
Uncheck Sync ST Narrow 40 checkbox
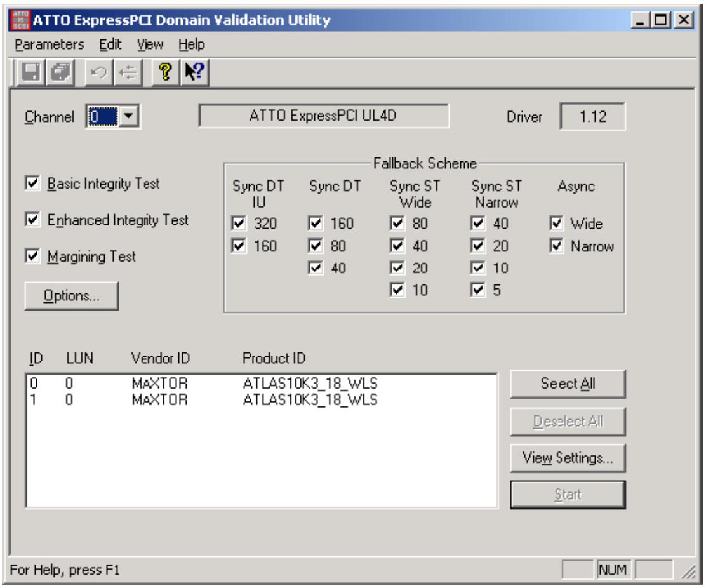coord(477,223)
